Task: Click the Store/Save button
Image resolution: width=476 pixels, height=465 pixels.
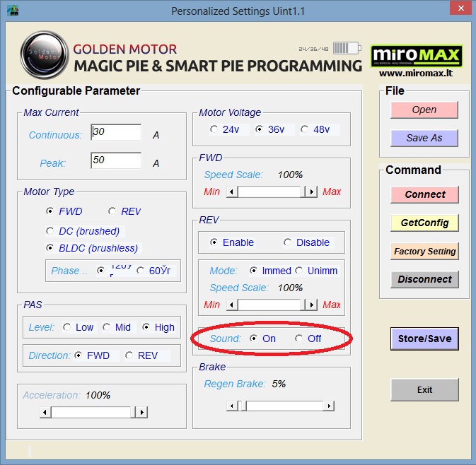Action: point(424,339)
